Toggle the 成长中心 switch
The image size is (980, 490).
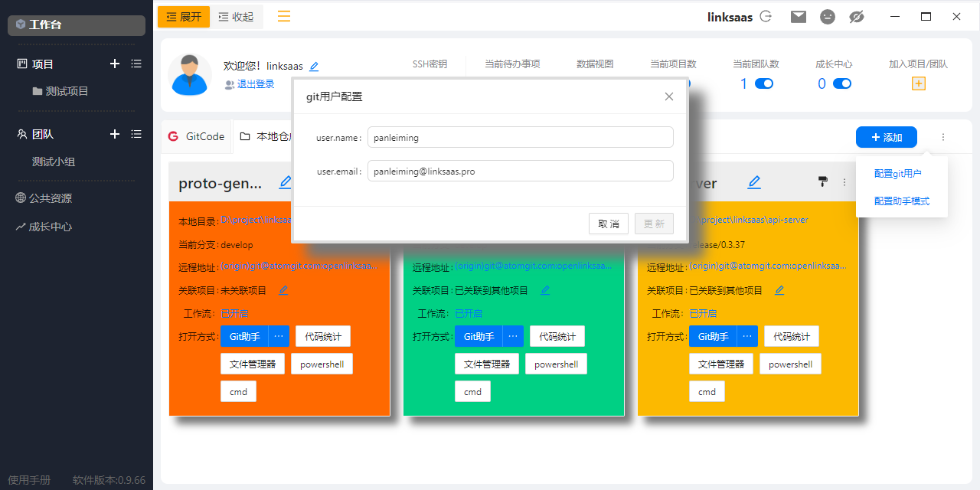coord(842,83)
